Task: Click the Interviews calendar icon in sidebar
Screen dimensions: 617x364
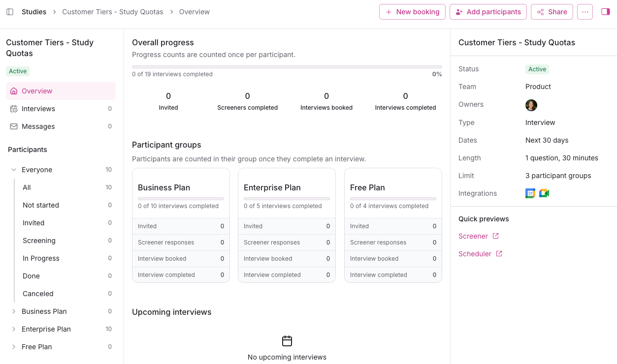Action: coord(14,109)
